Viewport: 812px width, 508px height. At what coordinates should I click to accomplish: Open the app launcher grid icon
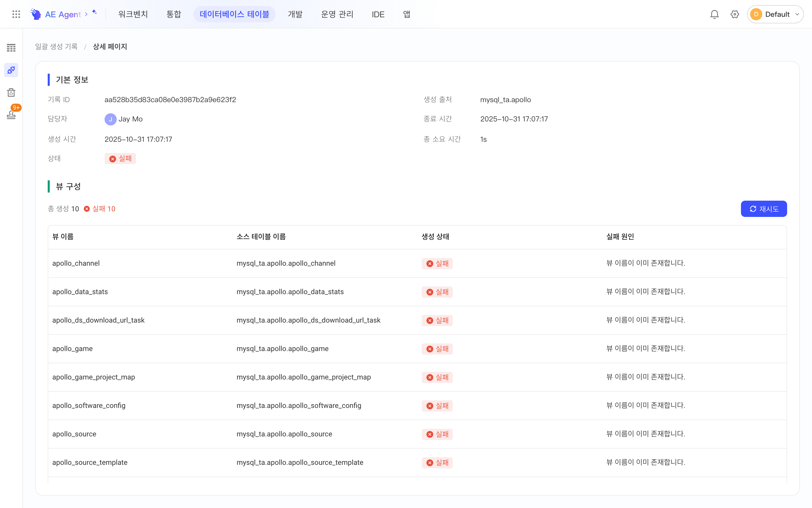(x=16, y=14)
